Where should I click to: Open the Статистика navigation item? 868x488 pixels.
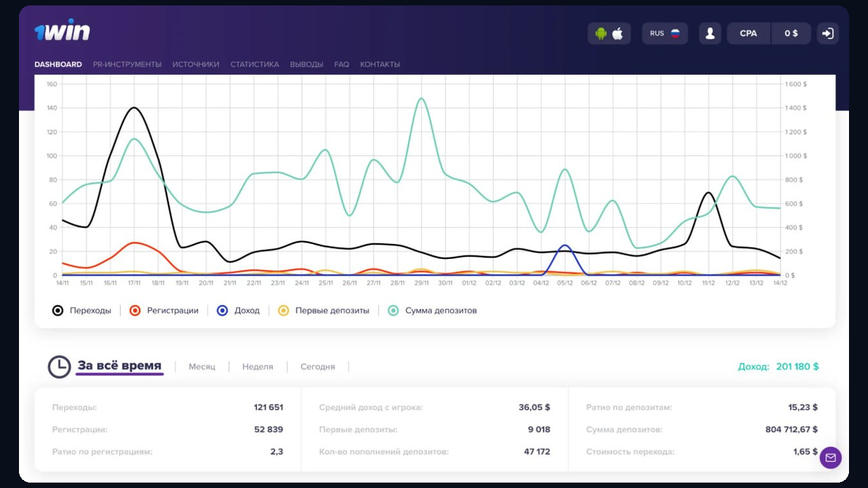[x=255, y=64]
